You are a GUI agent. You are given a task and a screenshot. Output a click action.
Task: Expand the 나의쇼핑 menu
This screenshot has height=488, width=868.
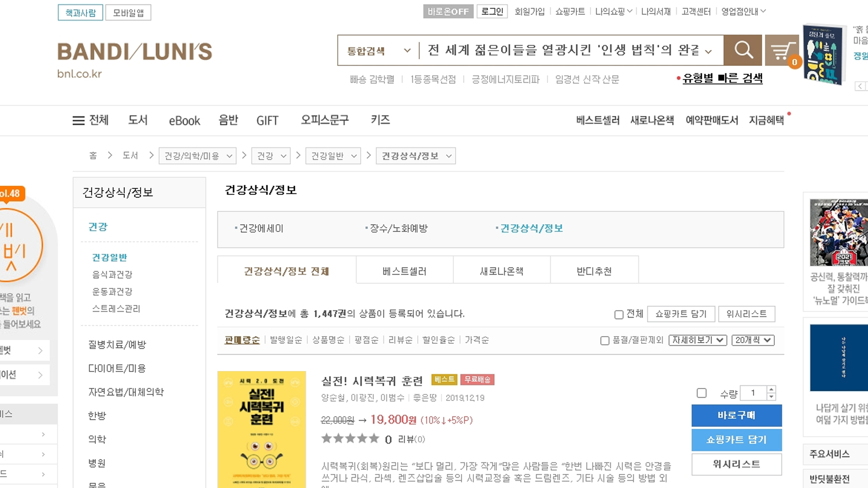613,11
